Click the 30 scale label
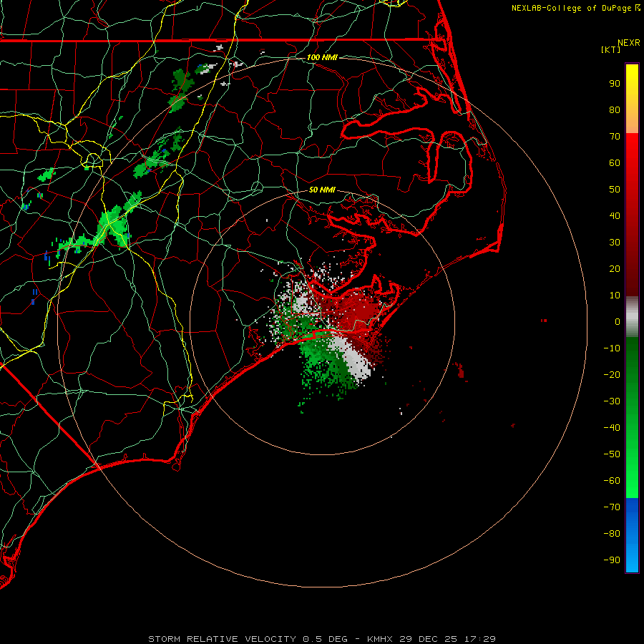Image resolution: width=644 pixels, height=644 pixels. [x=615, y=243]
